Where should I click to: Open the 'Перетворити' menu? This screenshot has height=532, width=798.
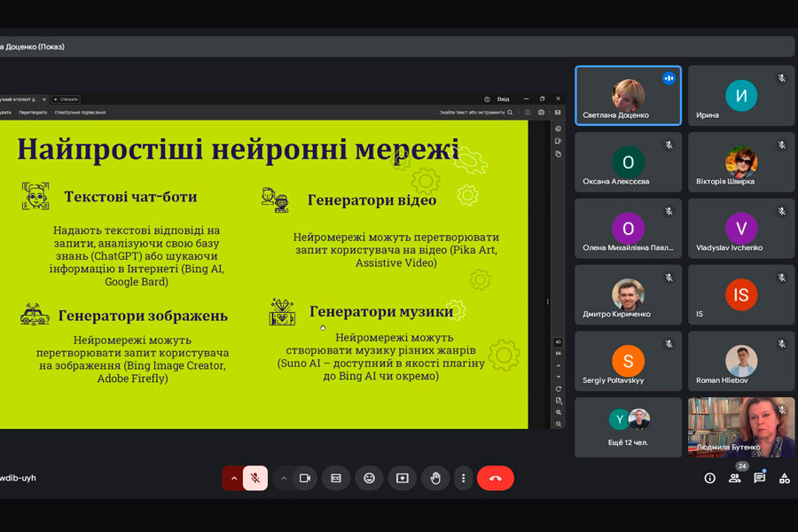point(33,113)
